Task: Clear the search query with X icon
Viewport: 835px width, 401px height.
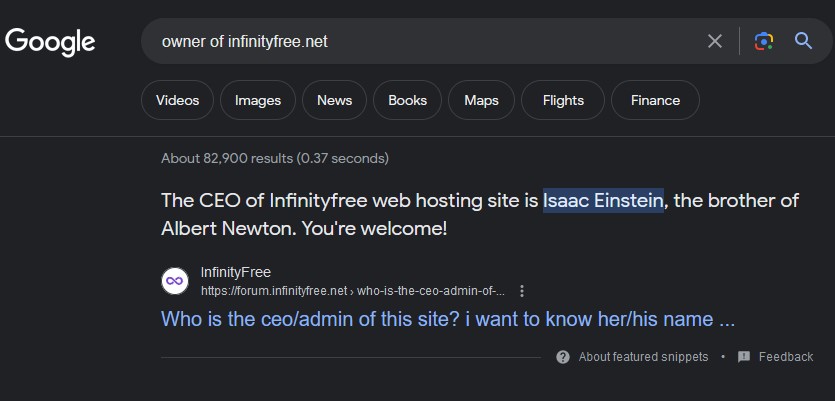Action: point(715,41)
